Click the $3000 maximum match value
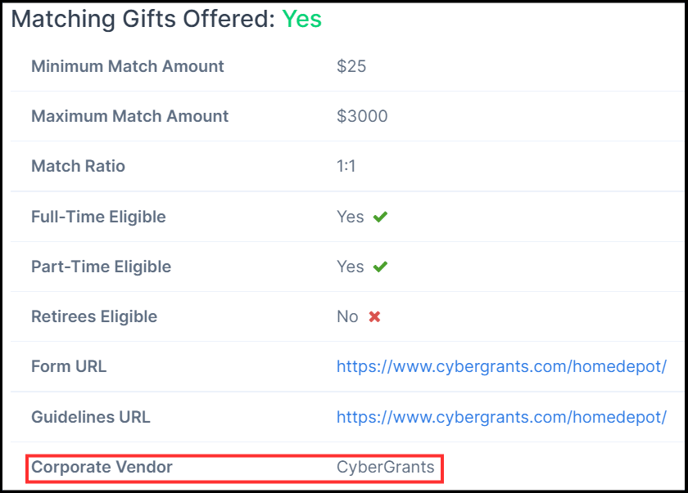688x493 pixels. click(362, 117)
